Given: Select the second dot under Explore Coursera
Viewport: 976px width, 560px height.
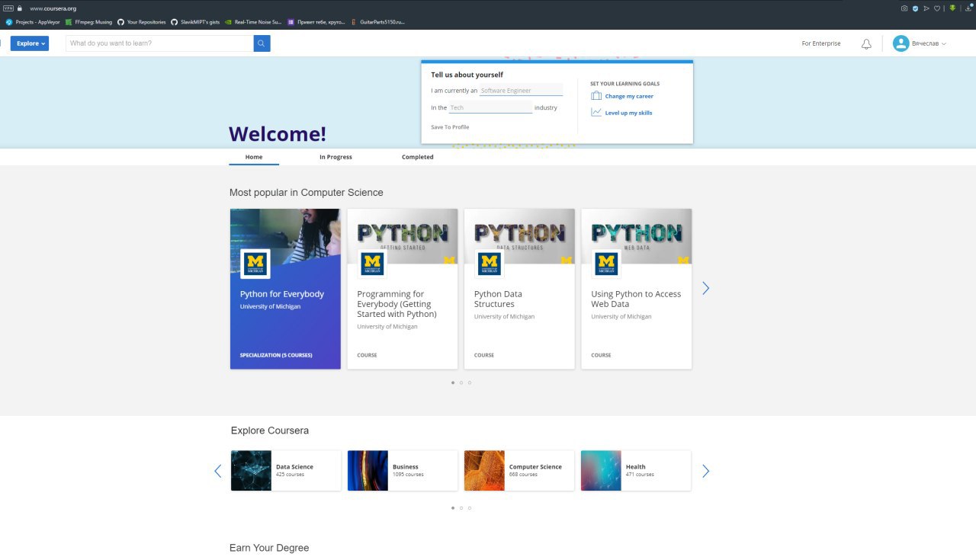Looking at the screenshot, I should [x=461, y=507].
